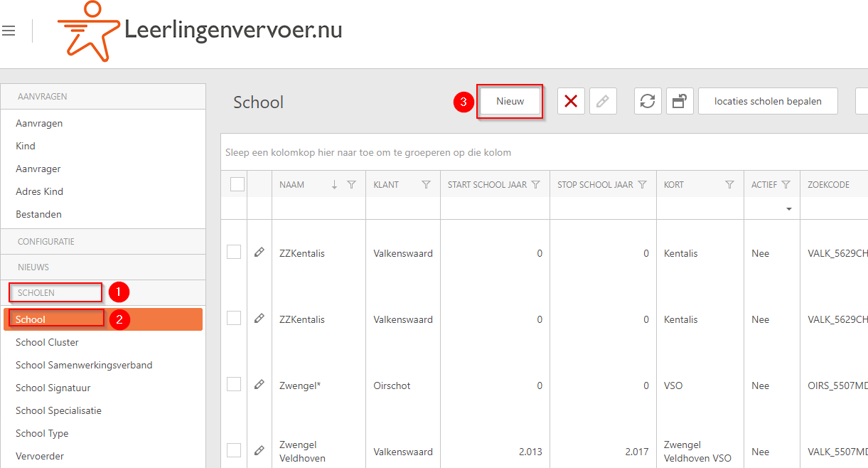Open the filter funnel on KLANT column

click(426, 184)
